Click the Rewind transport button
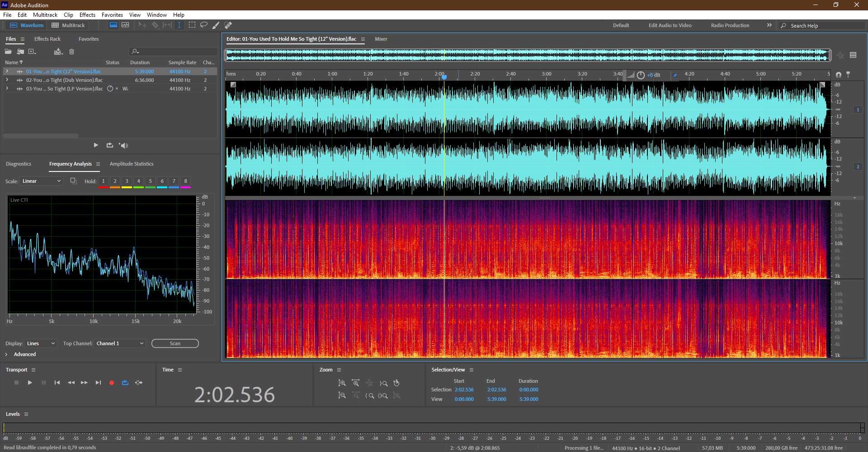The image size is (868, 452). pos(71,383)
